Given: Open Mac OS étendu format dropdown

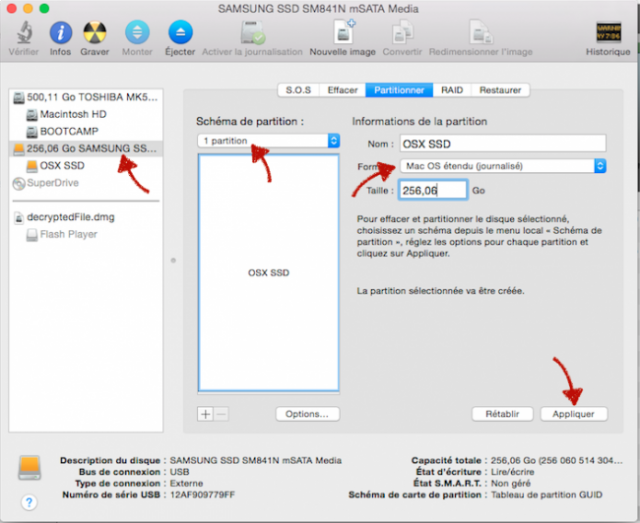Looking at the screenshot, I should 503,166.
